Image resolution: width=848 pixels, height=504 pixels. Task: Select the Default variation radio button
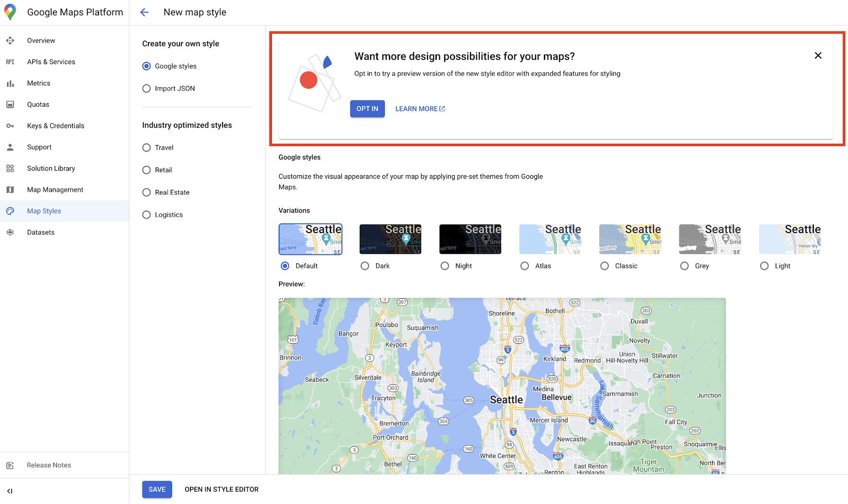(285, 266)
